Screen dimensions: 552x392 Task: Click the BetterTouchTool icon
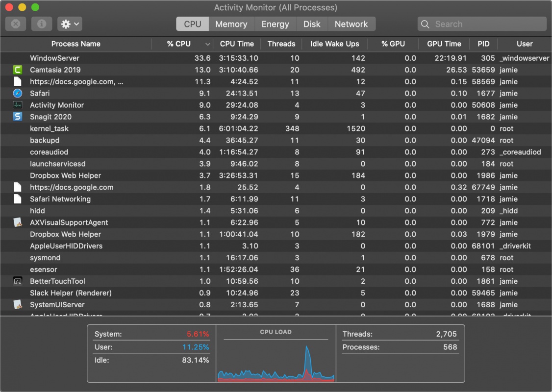pos(18,282)
